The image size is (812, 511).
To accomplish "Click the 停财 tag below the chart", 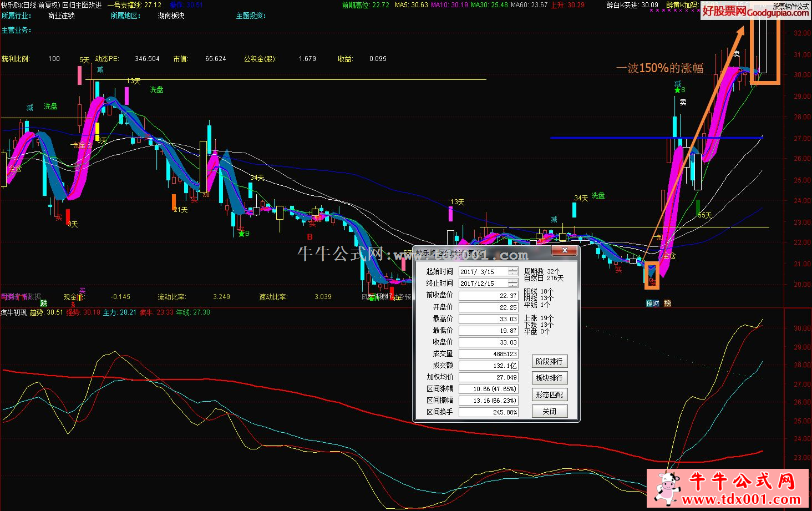I will pos(652,303).
